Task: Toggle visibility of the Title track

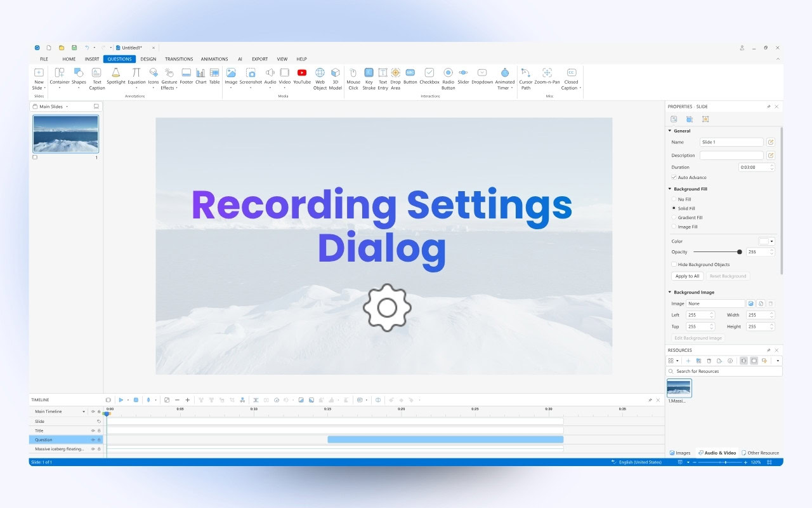Action: (93, 431)
